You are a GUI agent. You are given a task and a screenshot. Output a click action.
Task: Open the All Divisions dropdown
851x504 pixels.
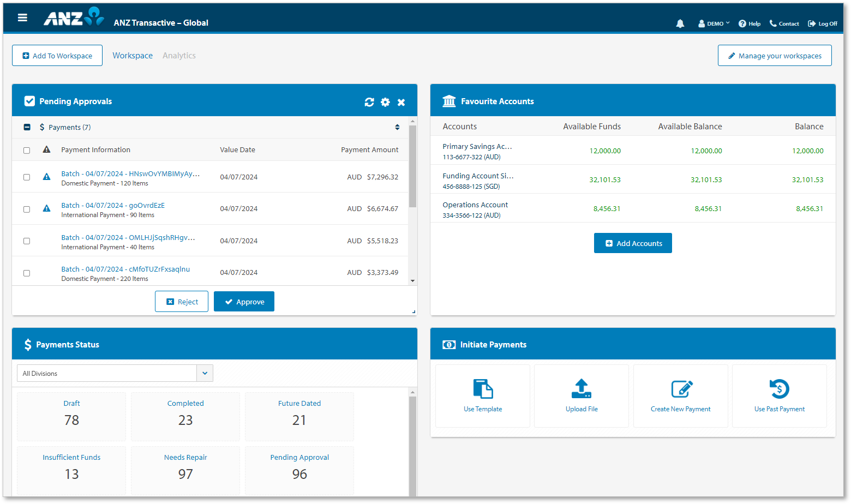(205, 374)
